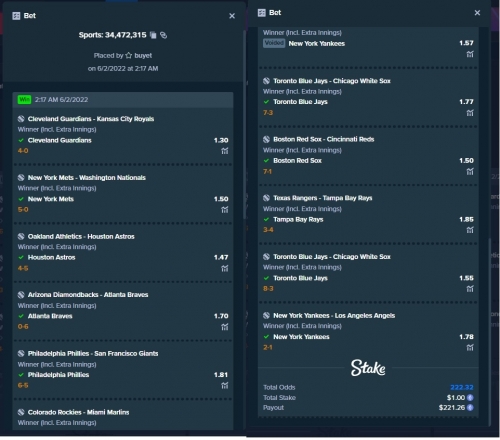Click the share link icon beside bet ID
Screen dimensions: 500x440
(163, 35)
